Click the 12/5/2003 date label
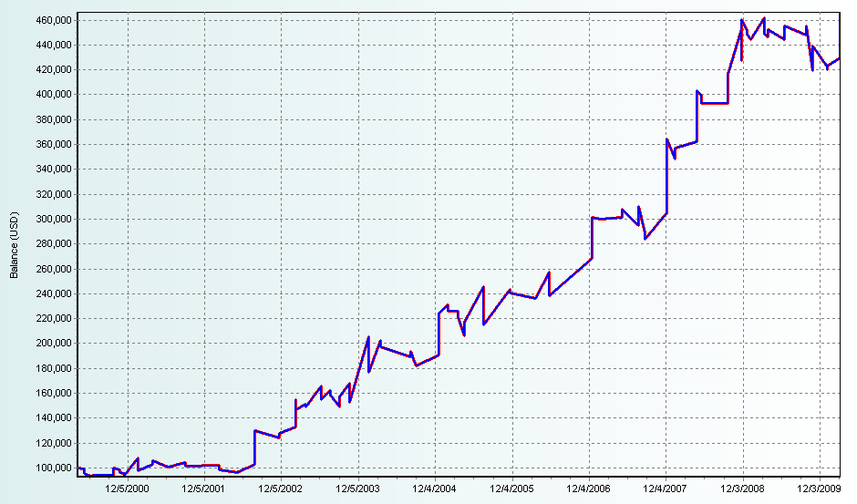The height and width of the screenshot is (504, 857). [x=357, y=489]
